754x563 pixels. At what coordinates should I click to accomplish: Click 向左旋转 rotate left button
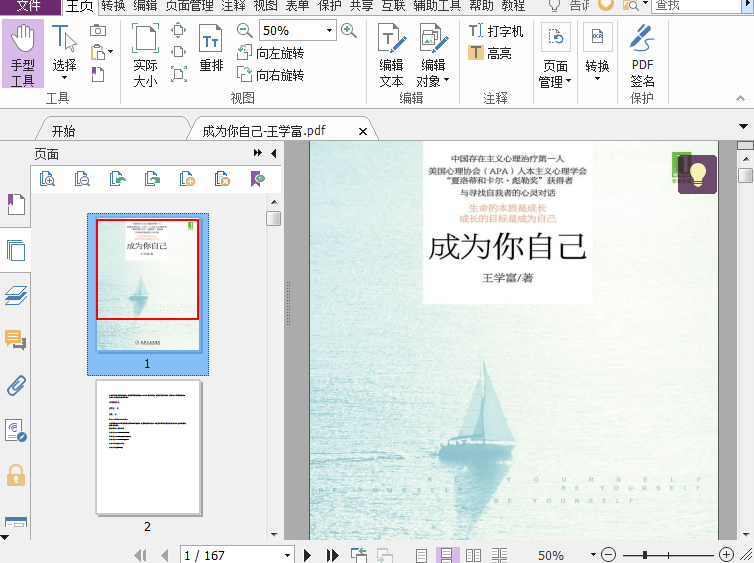tap(270, 53)
